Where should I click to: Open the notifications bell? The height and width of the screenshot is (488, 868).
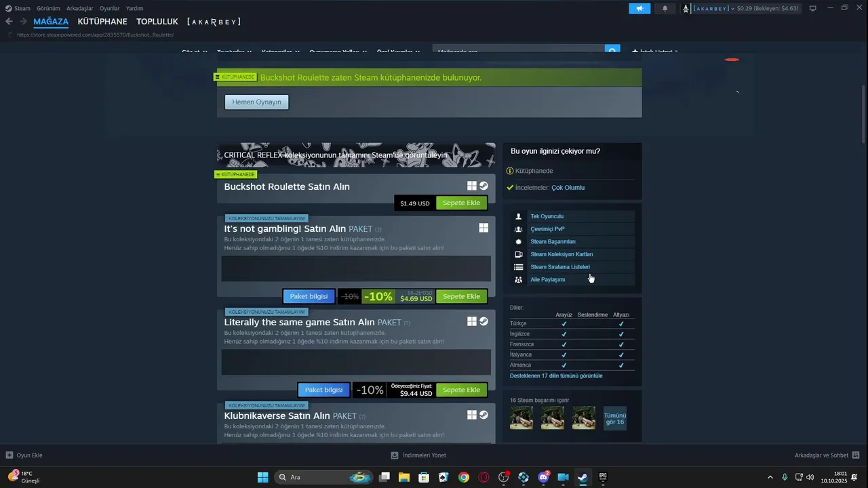(x=665, y=8)
